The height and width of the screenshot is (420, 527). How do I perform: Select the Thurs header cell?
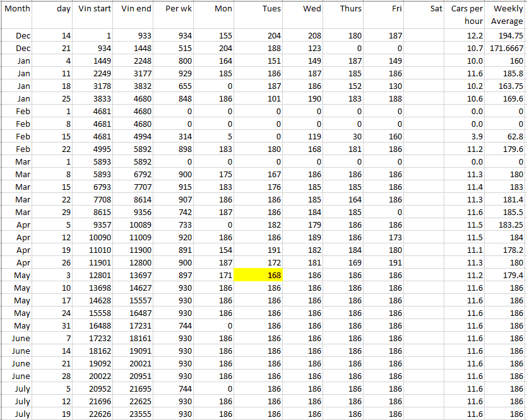pos(343,9)
